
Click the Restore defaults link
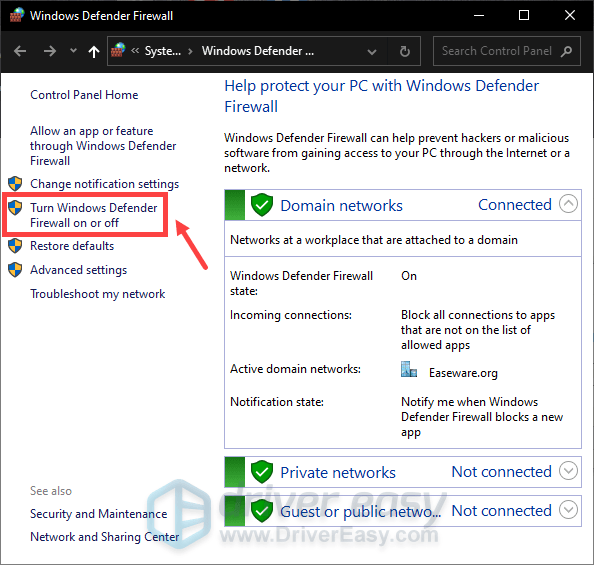coord(72,246)
